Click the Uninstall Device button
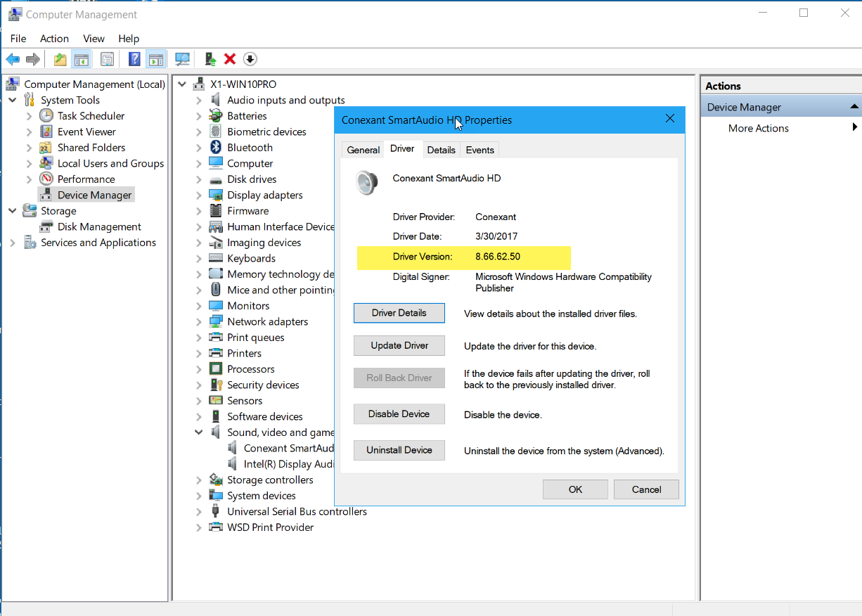Viewport: 862px width, 616px height. tap(399, 450)
